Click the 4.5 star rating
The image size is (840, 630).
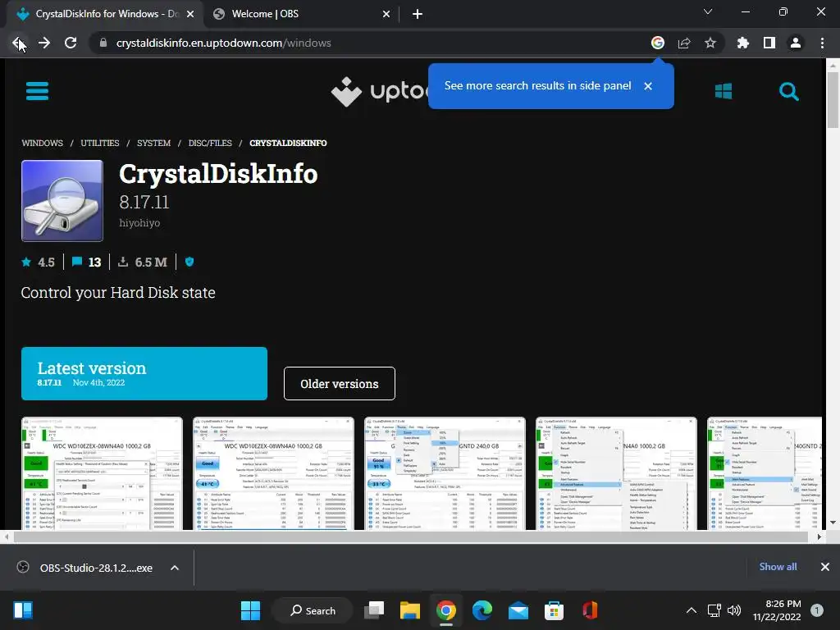point(38,262)
